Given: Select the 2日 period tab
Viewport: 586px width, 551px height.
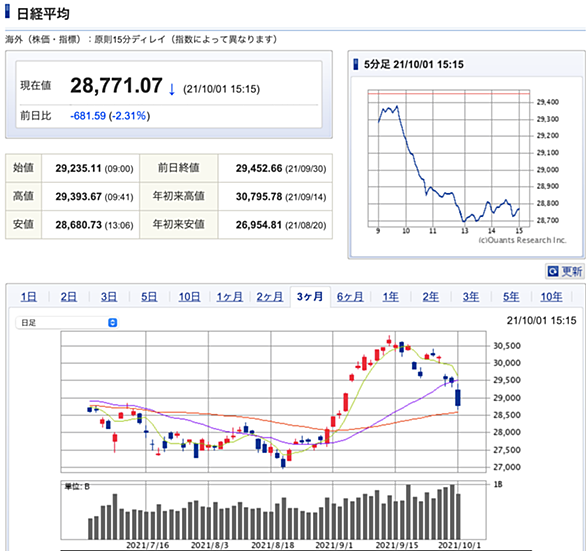Looking at the screenshot, I should click(x=68, y=297).
